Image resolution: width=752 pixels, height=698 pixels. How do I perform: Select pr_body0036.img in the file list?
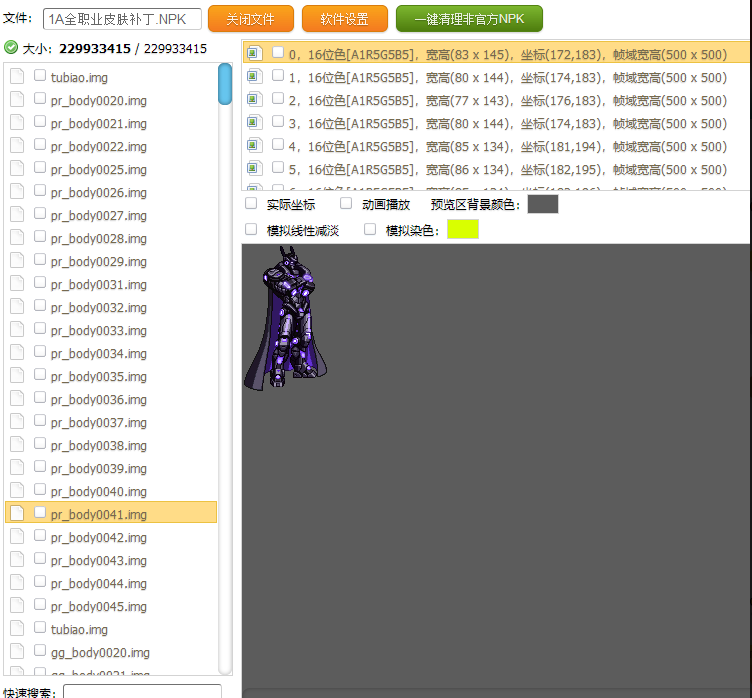(x=98, y=400)
